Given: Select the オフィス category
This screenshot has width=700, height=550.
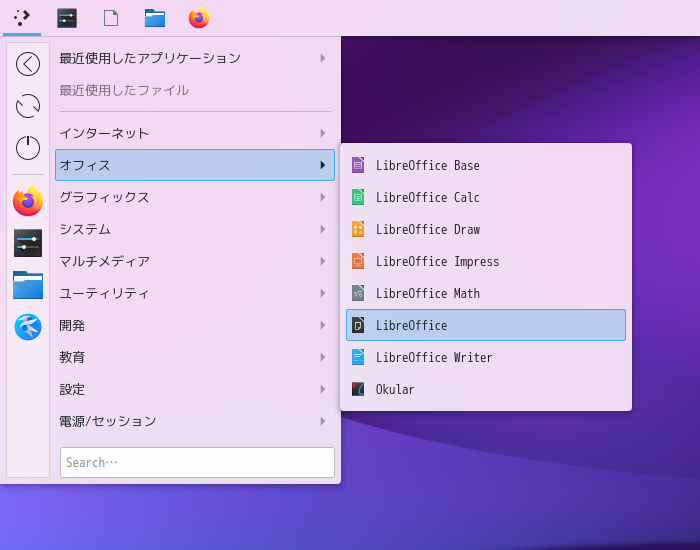Looking at the screenshot, I should click(195, 165).
